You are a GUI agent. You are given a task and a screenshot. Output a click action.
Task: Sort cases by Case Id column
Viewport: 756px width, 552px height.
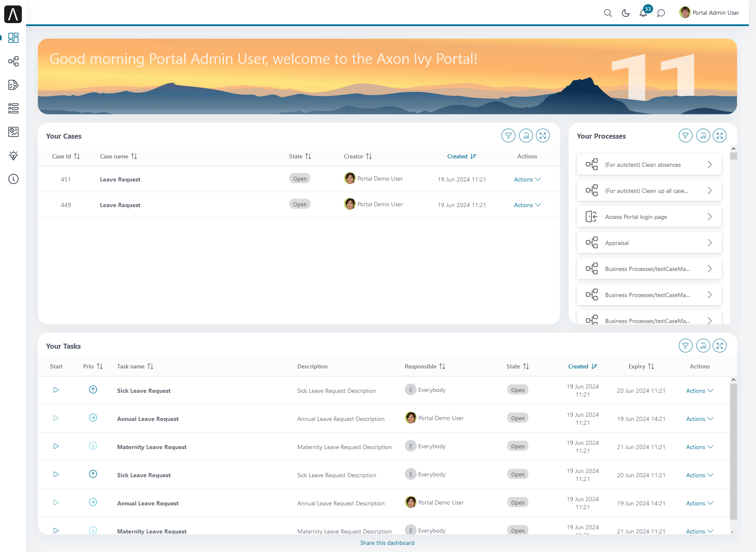tap(66, 156)
